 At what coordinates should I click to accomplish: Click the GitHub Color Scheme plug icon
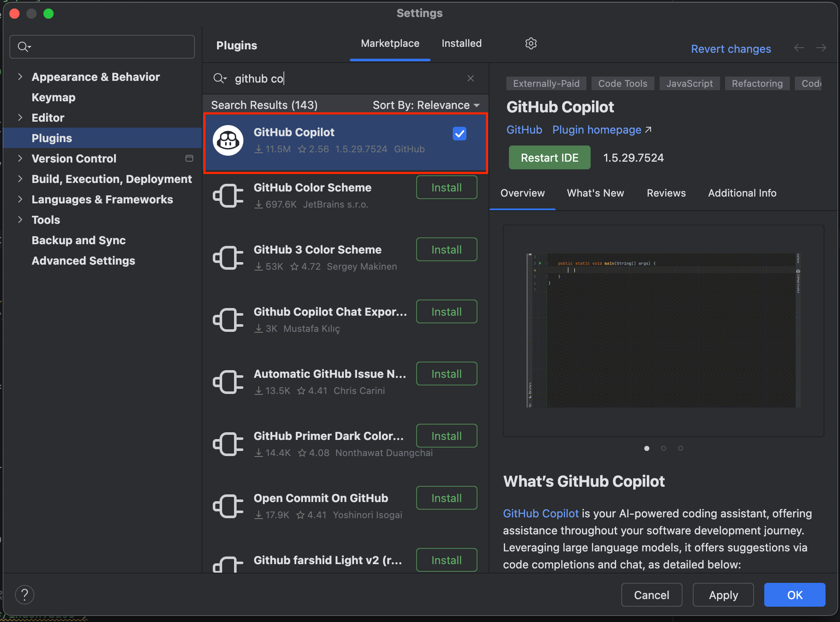pos(228,196)
